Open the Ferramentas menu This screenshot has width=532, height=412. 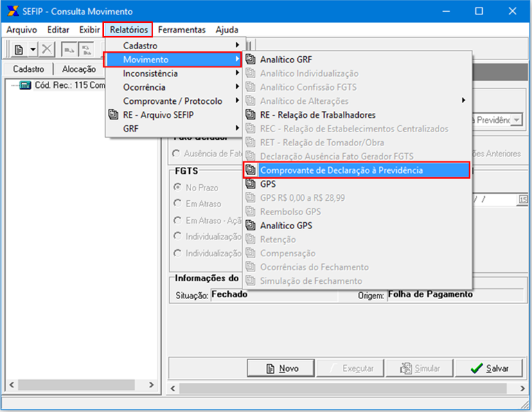click(181, 30)
